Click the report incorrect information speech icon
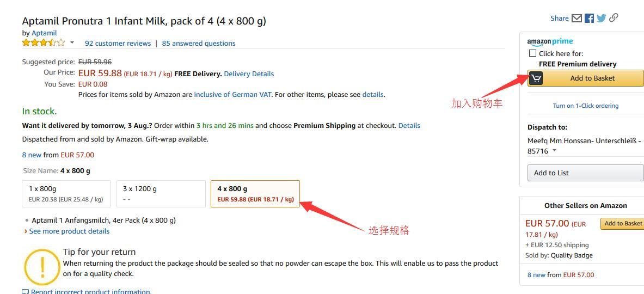Image resolution: width=644 pixels, height=294 pixels. 26,292
